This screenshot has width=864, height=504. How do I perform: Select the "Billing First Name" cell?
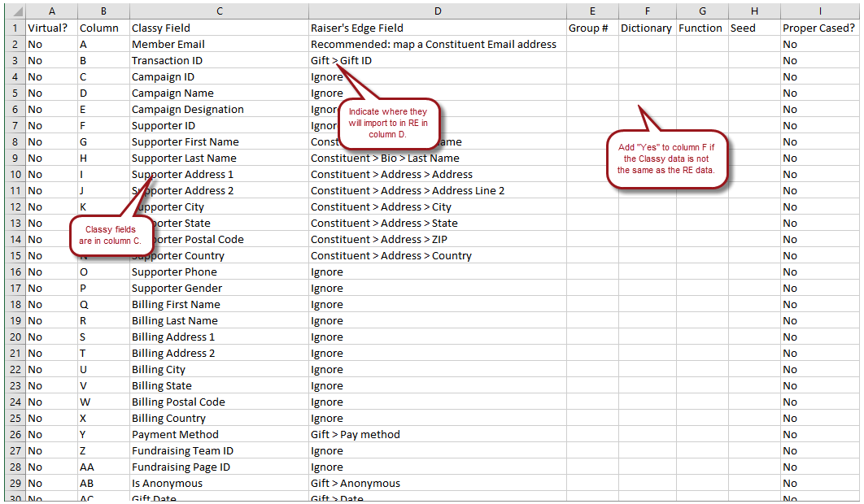pyautogui.click(x=220, y=305)
